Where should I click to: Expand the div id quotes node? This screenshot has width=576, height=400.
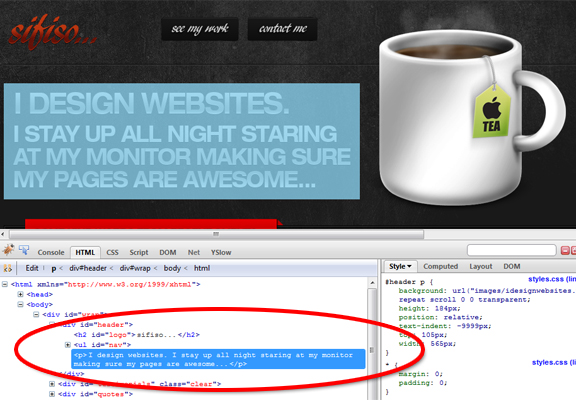[52, 394]
